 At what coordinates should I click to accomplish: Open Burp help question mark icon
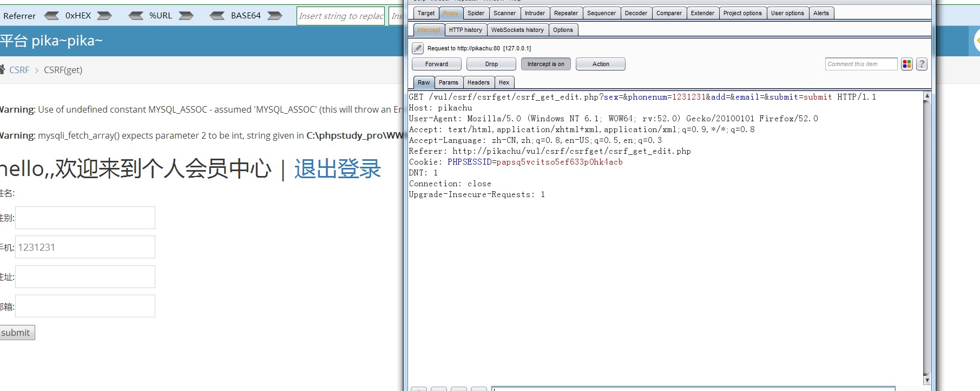click(x=922, y=64)
